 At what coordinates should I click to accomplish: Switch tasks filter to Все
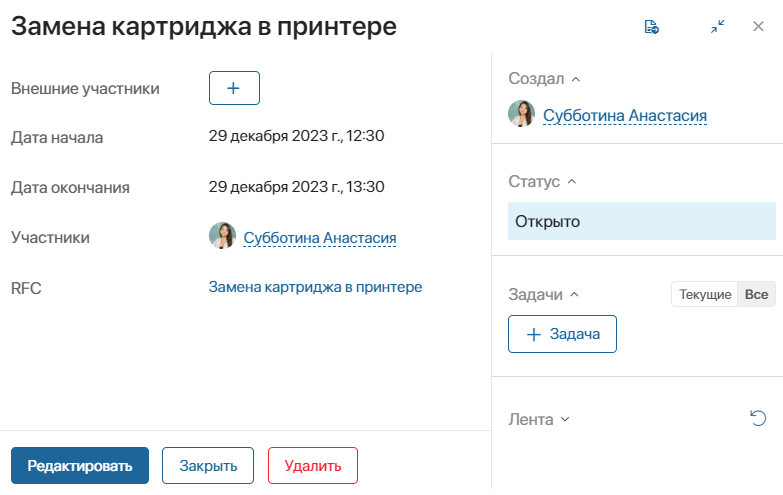tap(757, 294)
